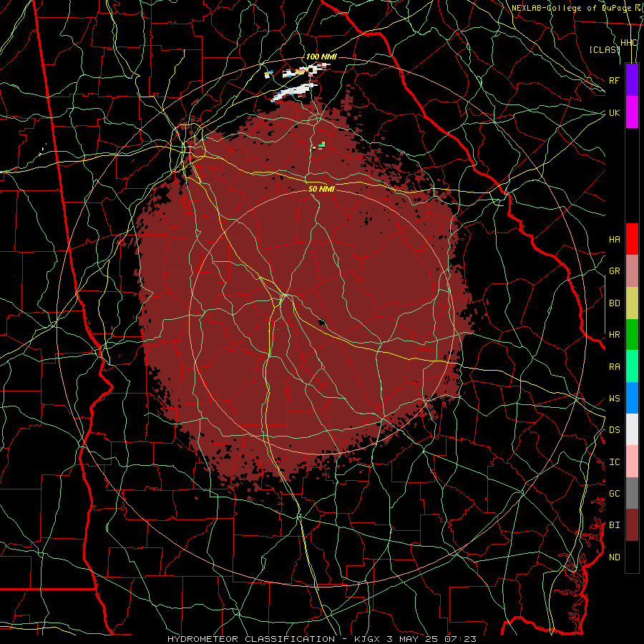Click the ND black legend swatch
Screen dimensions: 644x644
(632, 557)
